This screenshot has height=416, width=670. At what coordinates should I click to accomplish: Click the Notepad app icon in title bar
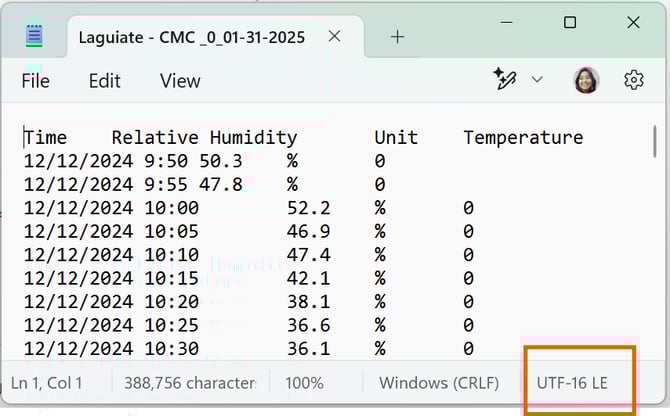coord(35,36)
